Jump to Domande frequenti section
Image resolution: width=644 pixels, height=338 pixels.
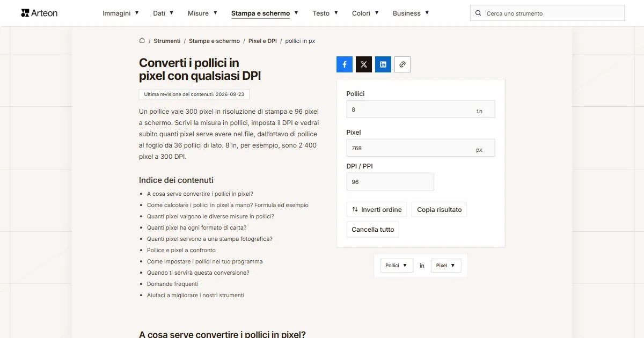pos(173,284)
